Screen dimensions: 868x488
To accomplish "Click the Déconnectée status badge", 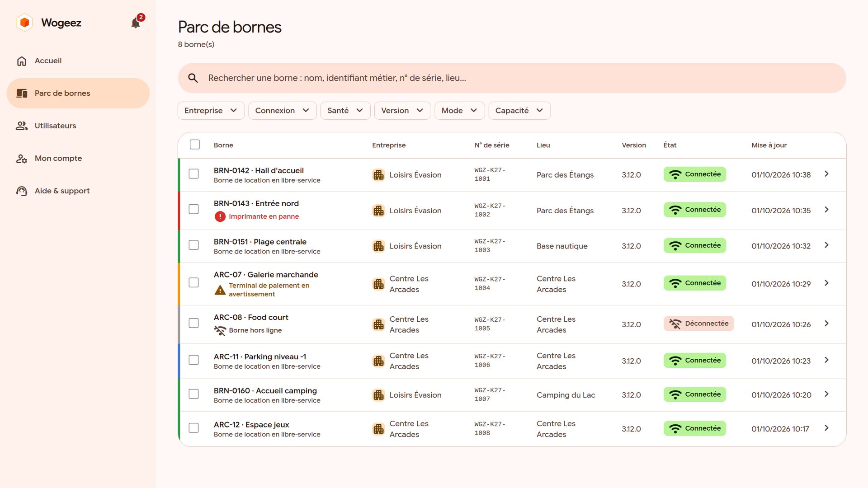I will 698,324.
